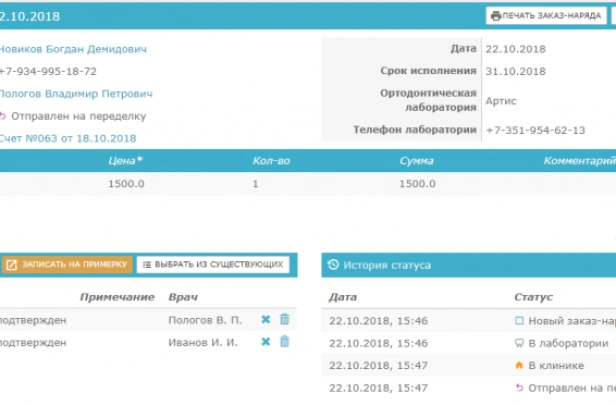
Task: Click the Новый заказ-наряд status icon
Action: tap(519, 321)
